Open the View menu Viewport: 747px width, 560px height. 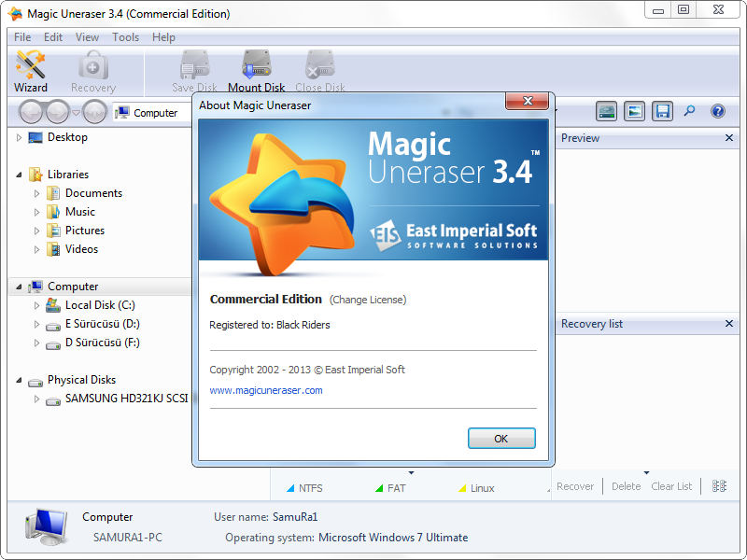[x=87, y=37]
